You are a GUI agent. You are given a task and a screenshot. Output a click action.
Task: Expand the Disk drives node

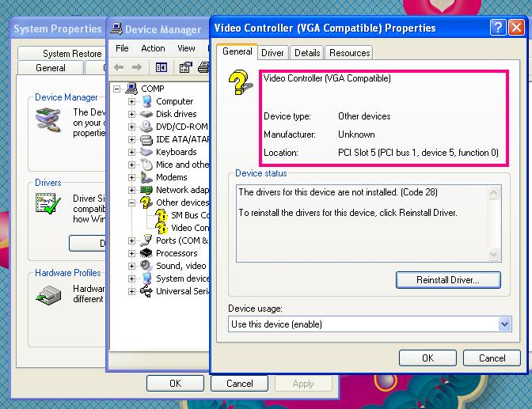tap(131, 114)
